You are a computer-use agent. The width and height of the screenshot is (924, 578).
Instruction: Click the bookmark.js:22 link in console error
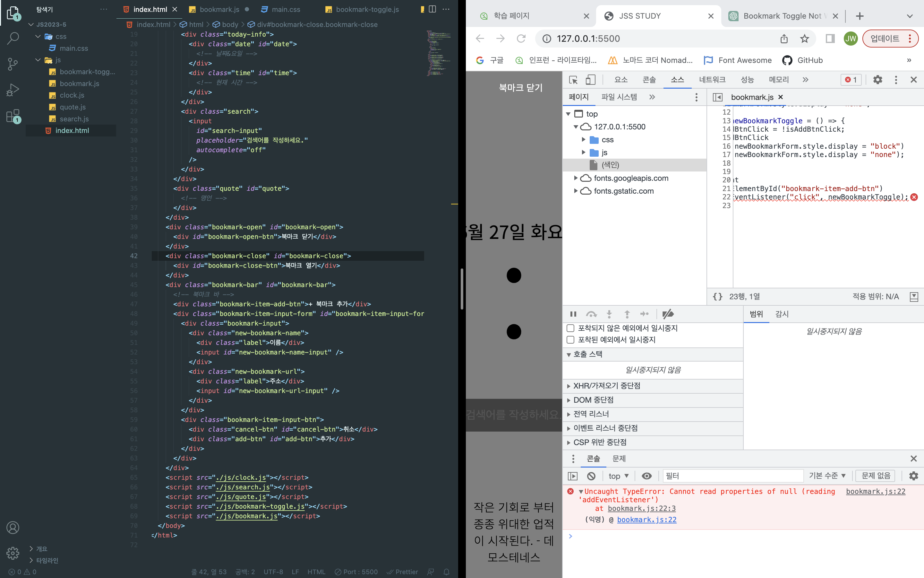(x=876, y=491)
